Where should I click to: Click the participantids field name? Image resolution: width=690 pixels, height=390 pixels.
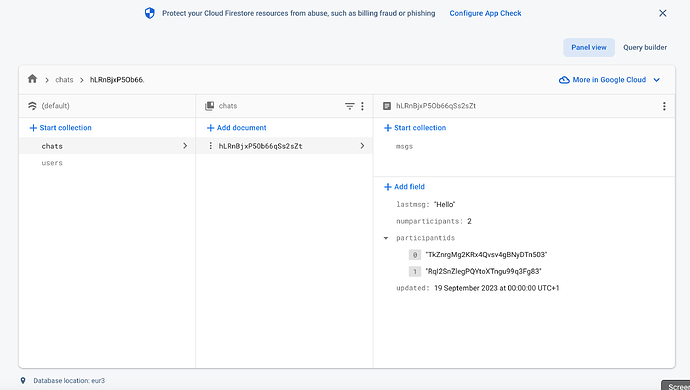[x=425, y=238]
